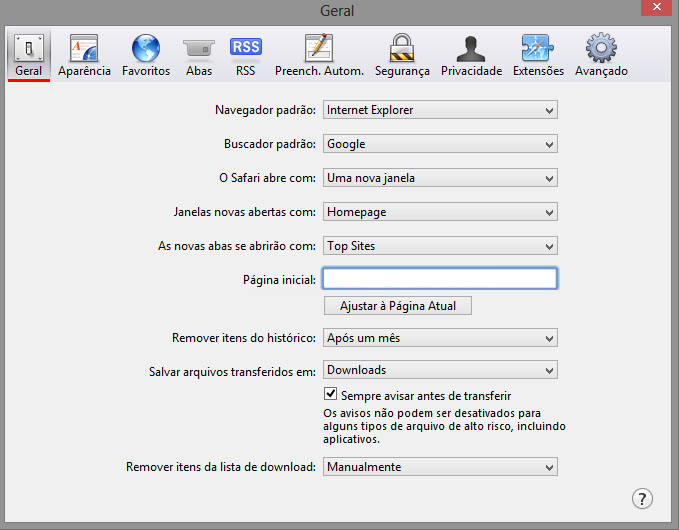
Task: Switch to the Abas preferences pane
Action: click(199, 55)
